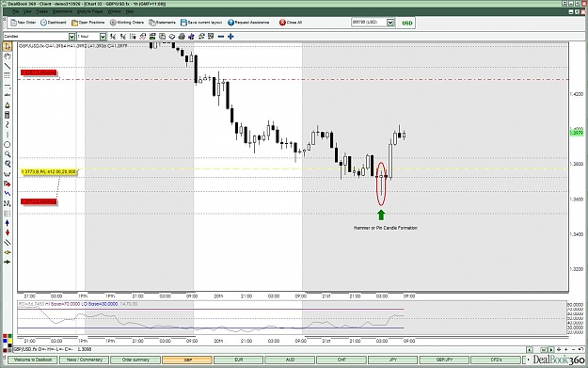Click the yellow position price label
Screen dimensions: 588x368
click(x=48, y=172)
